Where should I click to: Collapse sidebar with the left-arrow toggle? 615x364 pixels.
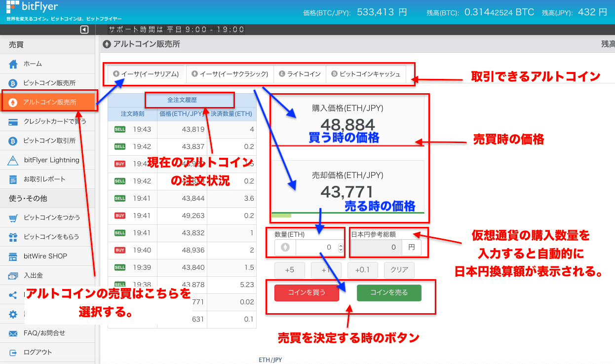click(x=84, y=30)
